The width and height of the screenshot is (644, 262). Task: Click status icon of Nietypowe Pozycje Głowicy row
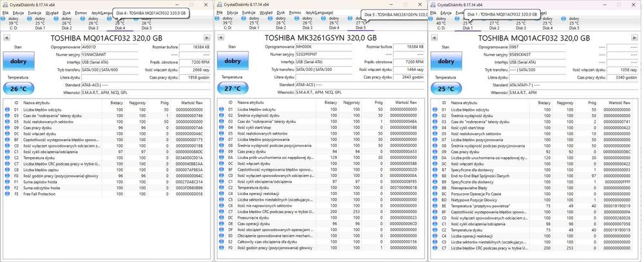435,200
